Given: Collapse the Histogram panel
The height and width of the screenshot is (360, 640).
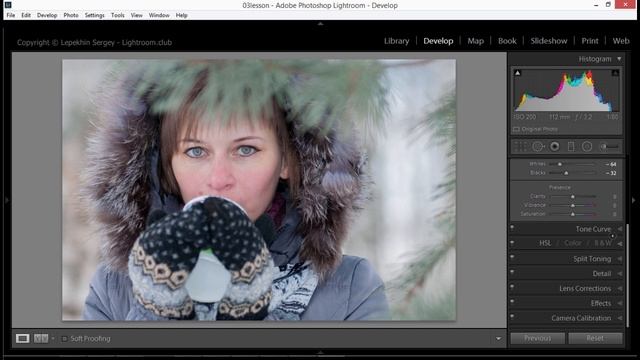Looking at the screenshot, I should [x=619, y=59].
